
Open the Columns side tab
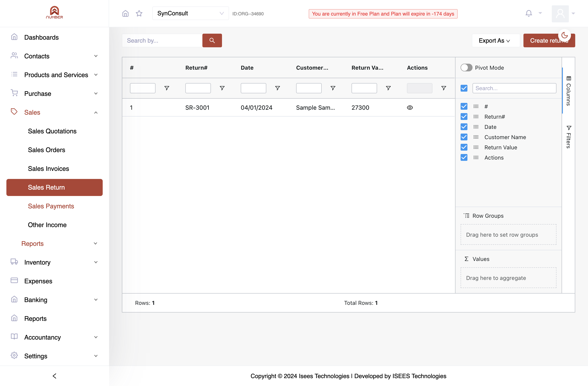tap(568, 91)
